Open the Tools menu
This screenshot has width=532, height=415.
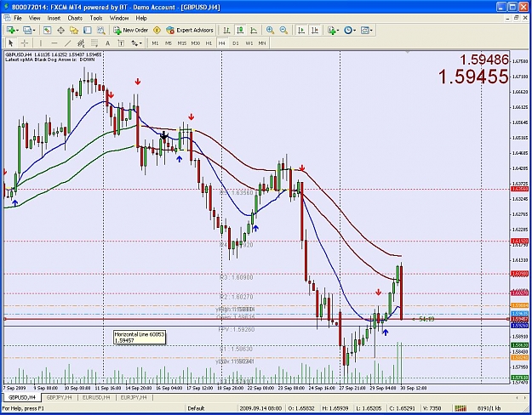pos(96,18)
